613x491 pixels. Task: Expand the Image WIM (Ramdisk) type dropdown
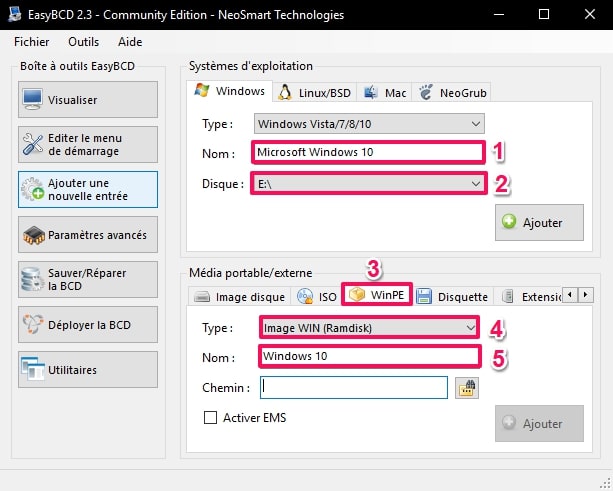click(369, 328)
